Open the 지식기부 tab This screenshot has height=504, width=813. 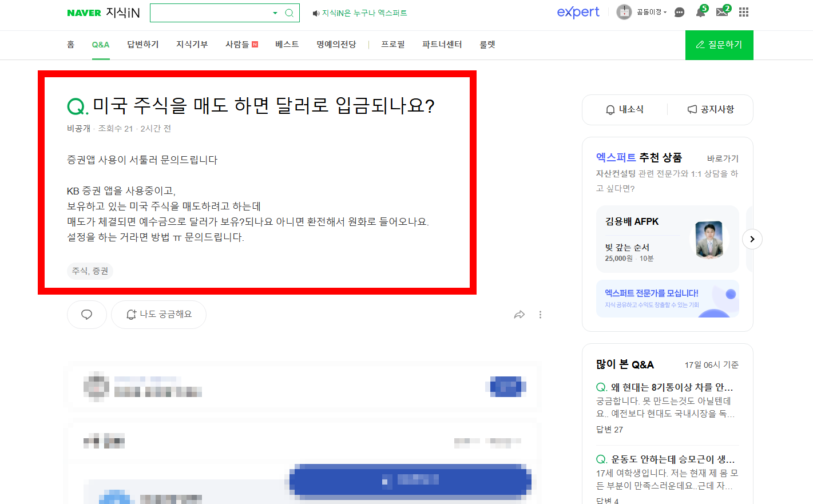[x=192, y=44]
